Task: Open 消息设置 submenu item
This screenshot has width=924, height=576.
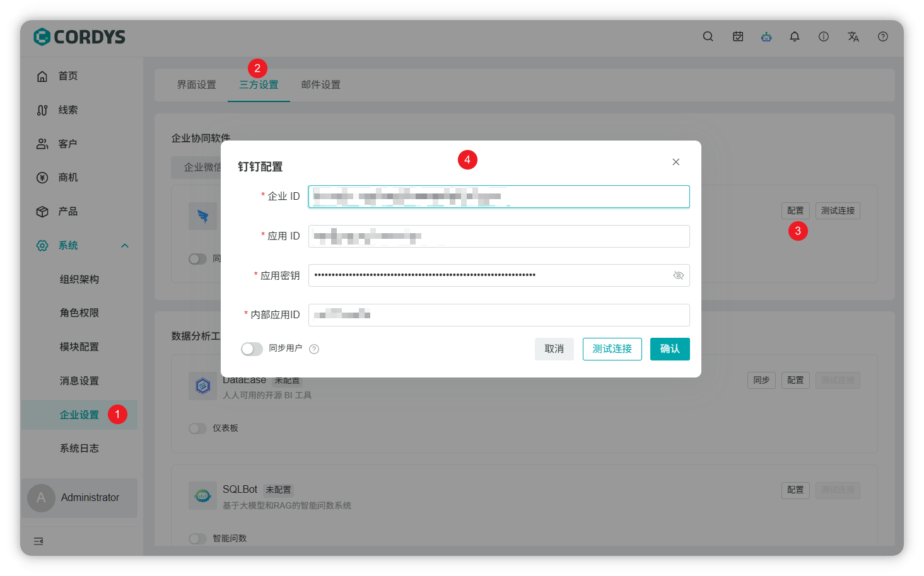Action: pos(79,381)
